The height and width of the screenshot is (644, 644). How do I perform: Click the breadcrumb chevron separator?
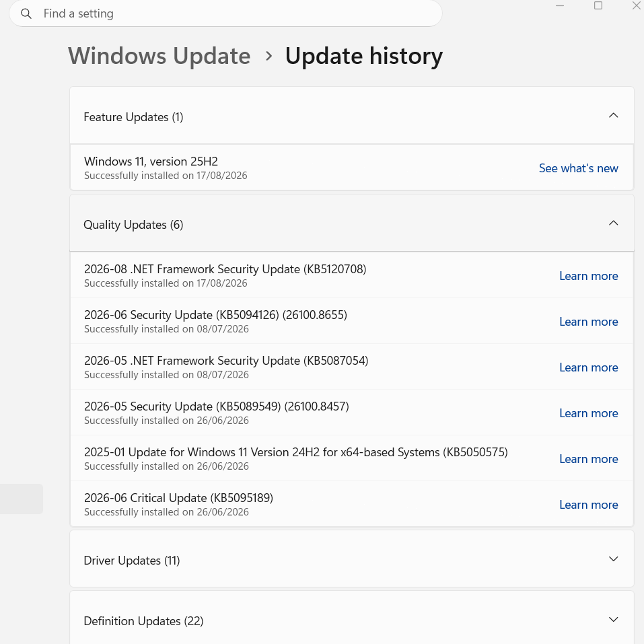click(x=269, y=56)
